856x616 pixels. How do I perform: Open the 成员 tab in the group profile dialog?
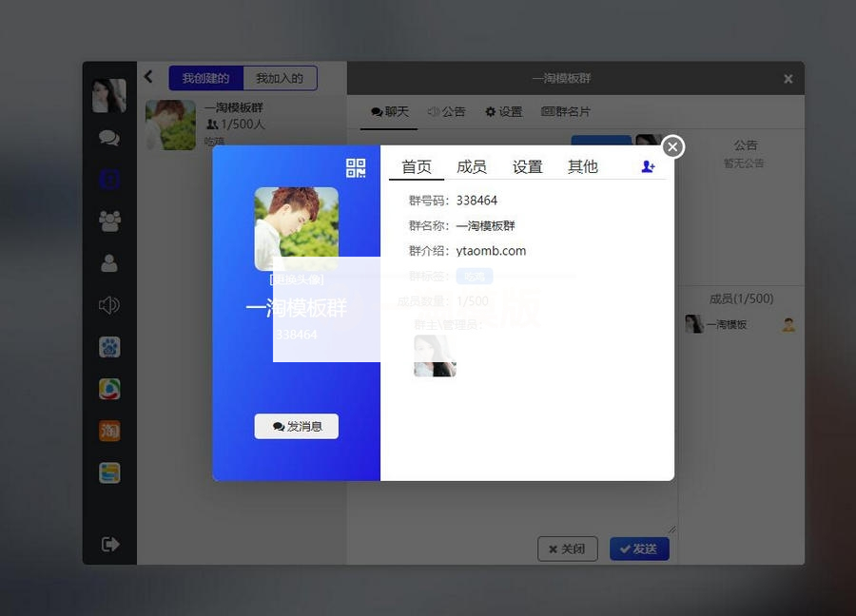472,165
